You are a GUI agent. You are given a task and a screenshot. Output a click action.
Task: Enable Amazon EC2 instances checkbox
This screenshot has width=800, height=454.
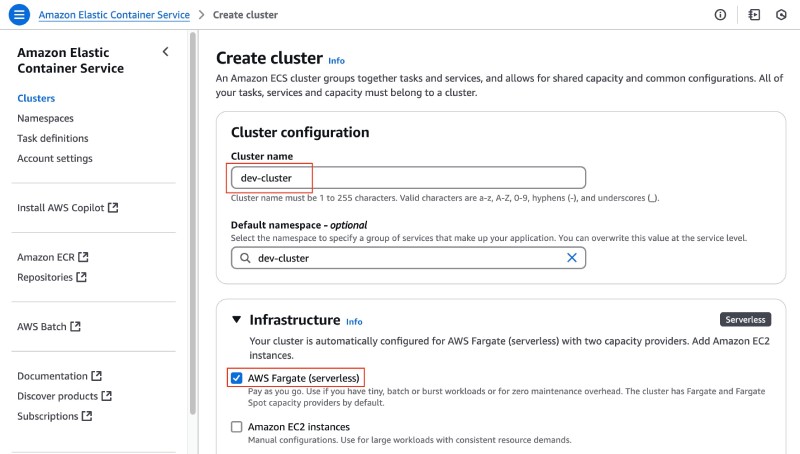236,426
